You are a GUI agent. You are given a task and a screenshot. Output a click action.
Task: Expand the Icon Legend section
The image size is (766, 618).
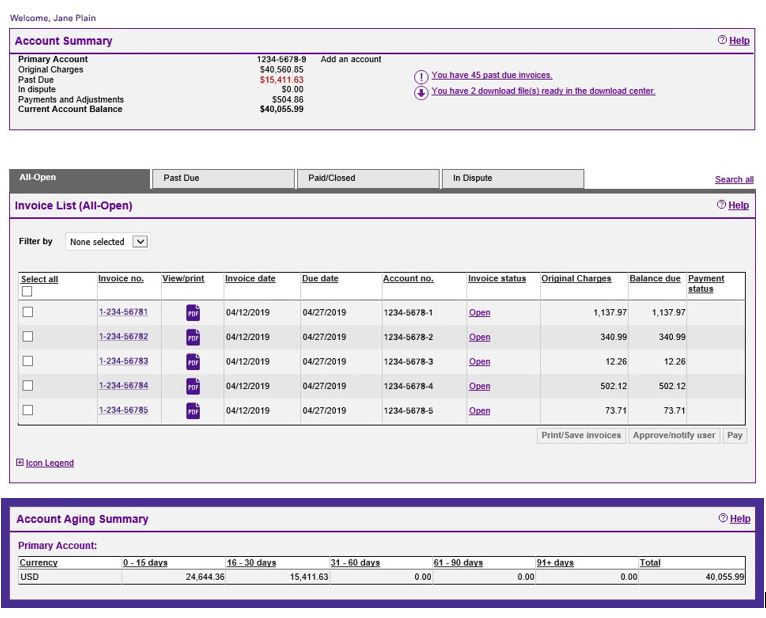20,463
